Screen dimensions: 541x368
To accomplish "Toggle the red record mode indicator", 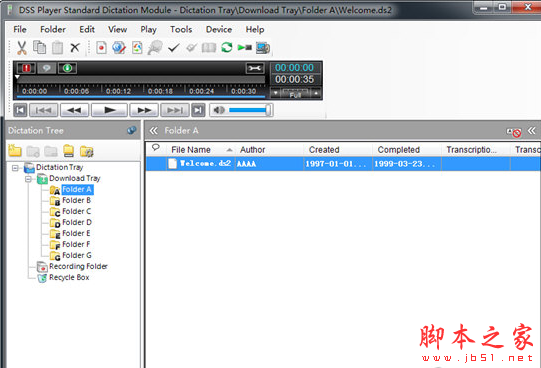I will (x=26, y=68).
